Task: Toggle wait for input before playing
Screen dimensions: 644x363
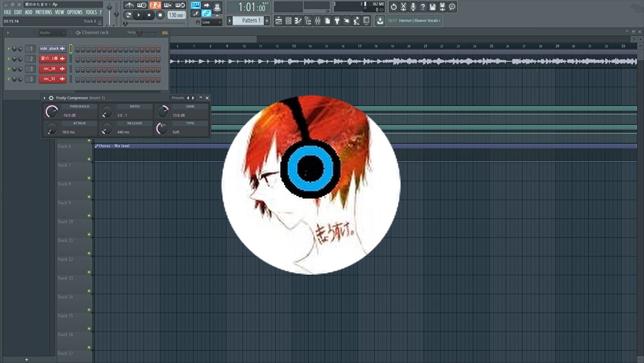Action: pos(142,5)
